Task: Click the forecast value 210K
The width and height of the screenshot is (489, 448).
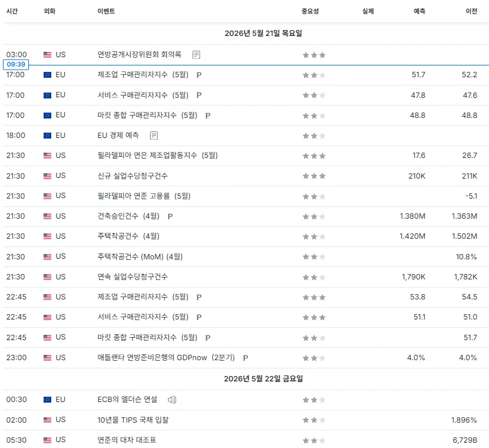Action: click(x=417, y=176)
